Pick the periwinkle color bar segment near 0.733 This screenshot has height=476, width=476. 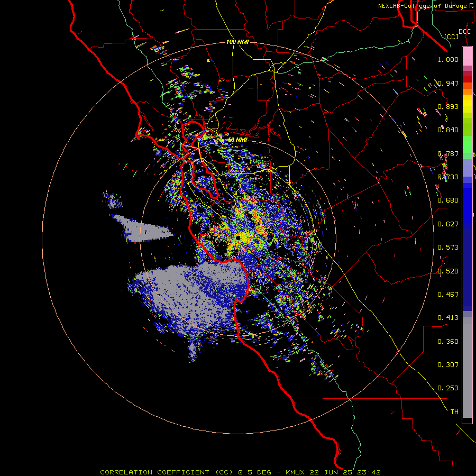coord(467,168)
